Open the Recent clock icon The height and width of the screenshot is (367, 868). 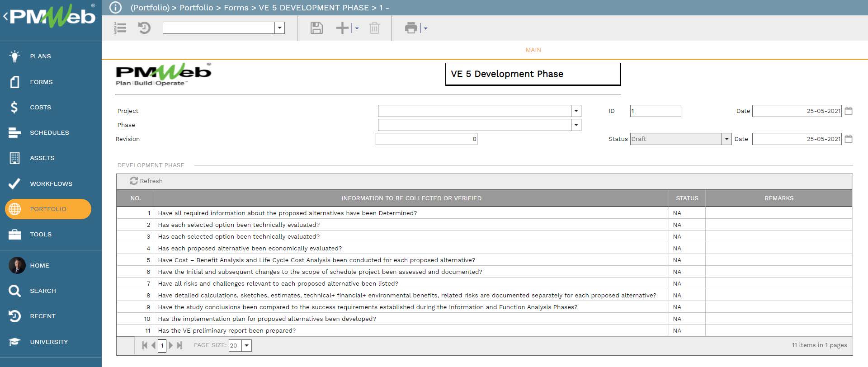[x=14, y=316]
